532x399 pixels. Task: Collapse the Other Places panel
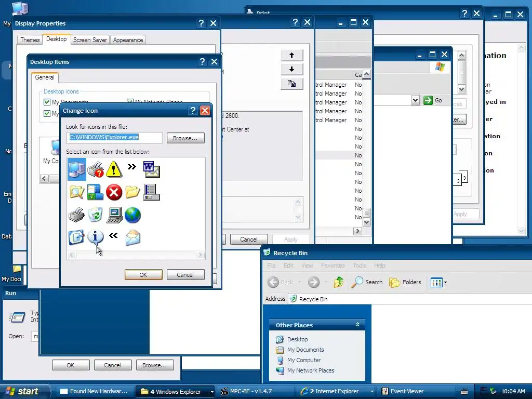coord(357,325)
